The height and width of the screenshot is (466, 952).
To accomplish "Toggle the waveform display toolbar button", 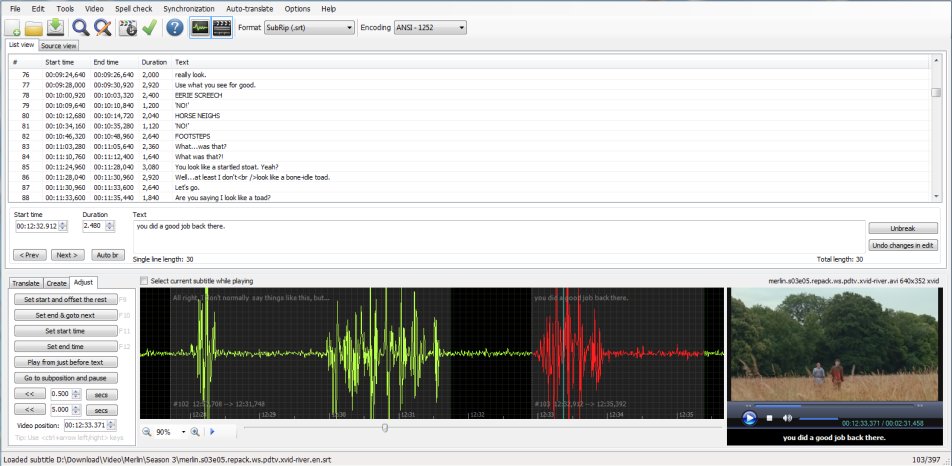I will click(x=200, y=28).
